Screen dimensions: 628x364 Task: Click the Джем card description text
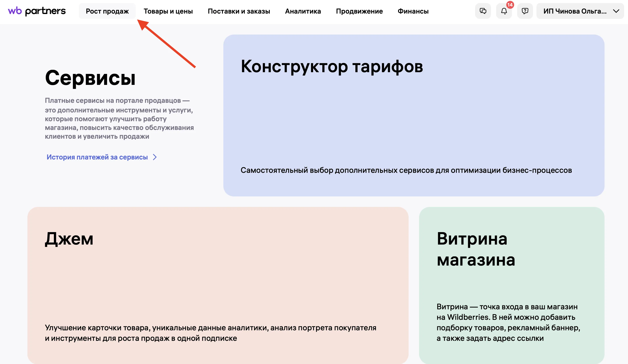(210, 333)
